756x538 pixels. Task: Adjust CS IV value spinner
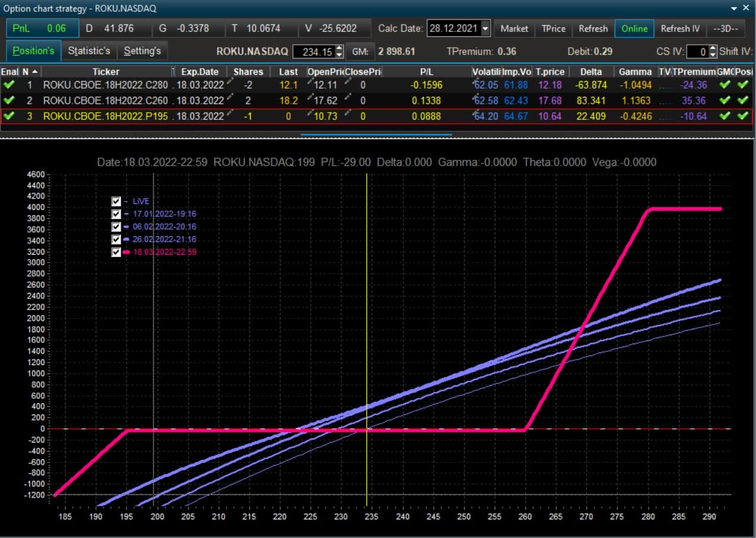coord(712,52)
